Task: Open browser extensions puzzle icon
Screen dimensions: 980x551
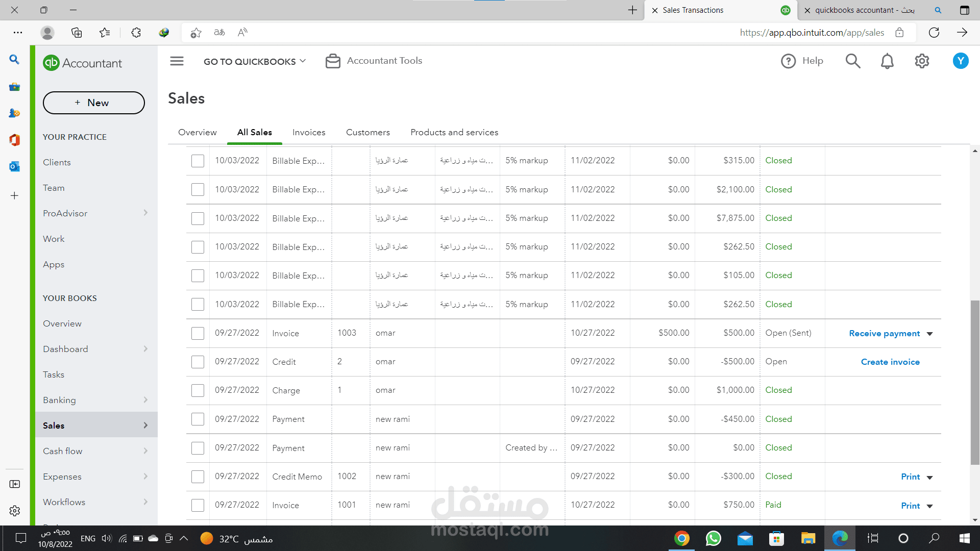Action: 136,33
